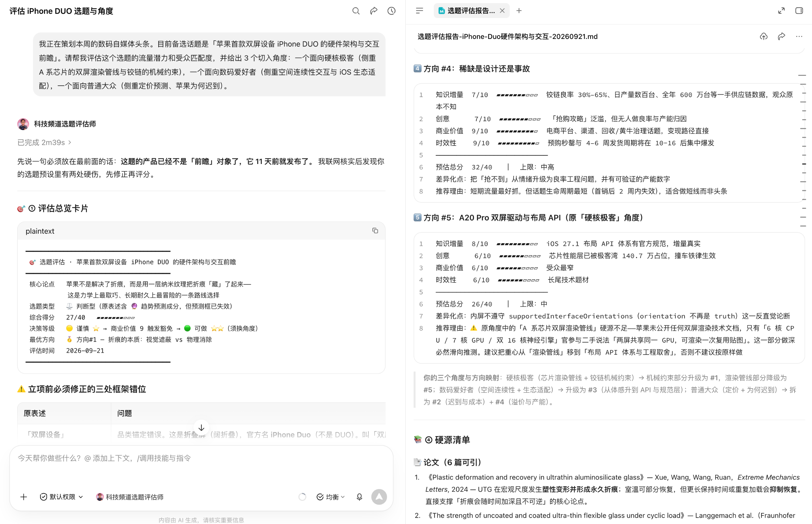Image resolution: width=812 pixels, height=524 pixels.
Task: Start voice input with the microphone
Action: 359,497
